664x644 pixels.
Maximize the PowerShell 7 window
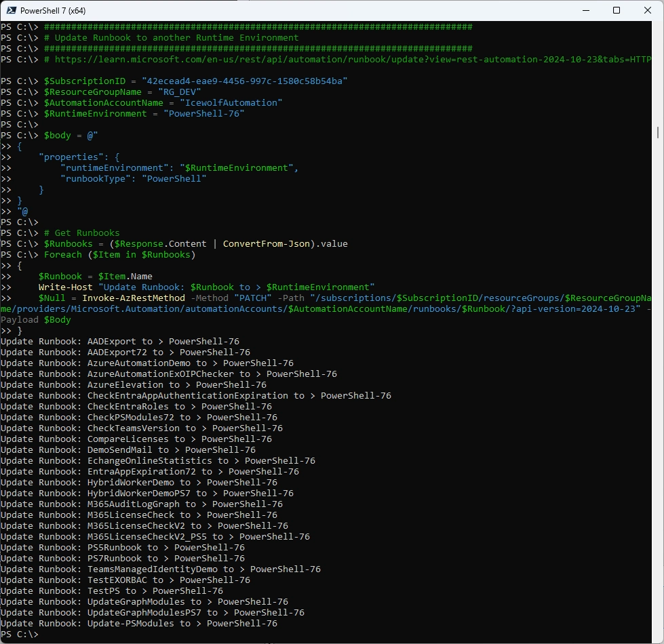(617, 11)
